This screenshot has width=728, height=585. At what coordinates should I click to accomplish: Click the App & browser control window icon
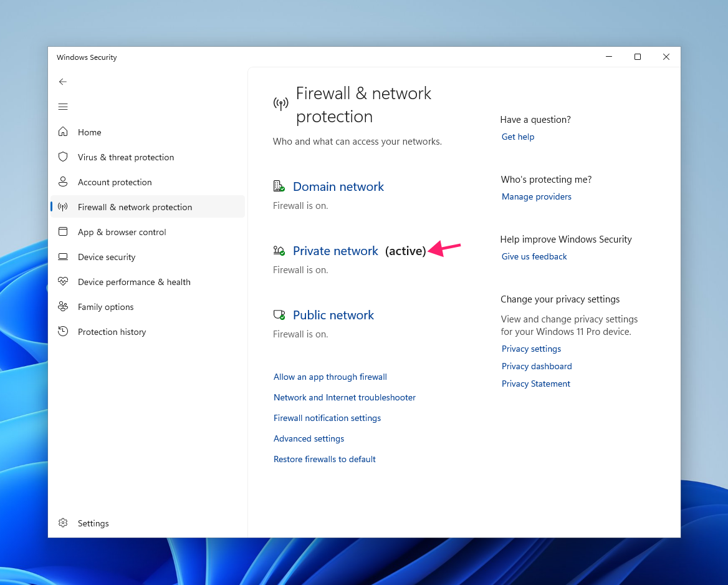63,231
